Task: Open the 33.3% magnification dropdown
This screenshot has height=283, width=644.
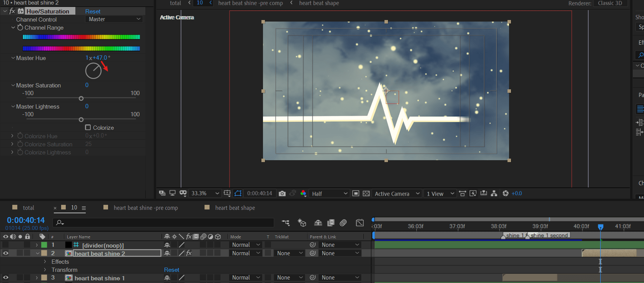Action: [205, 193]
